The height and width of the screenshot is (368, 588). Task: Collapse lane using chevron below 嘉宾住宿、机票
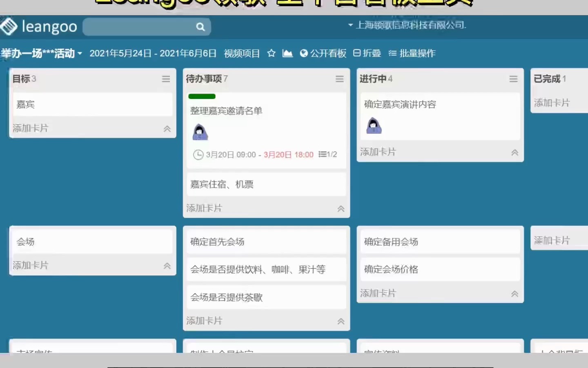tap(341, 209)
